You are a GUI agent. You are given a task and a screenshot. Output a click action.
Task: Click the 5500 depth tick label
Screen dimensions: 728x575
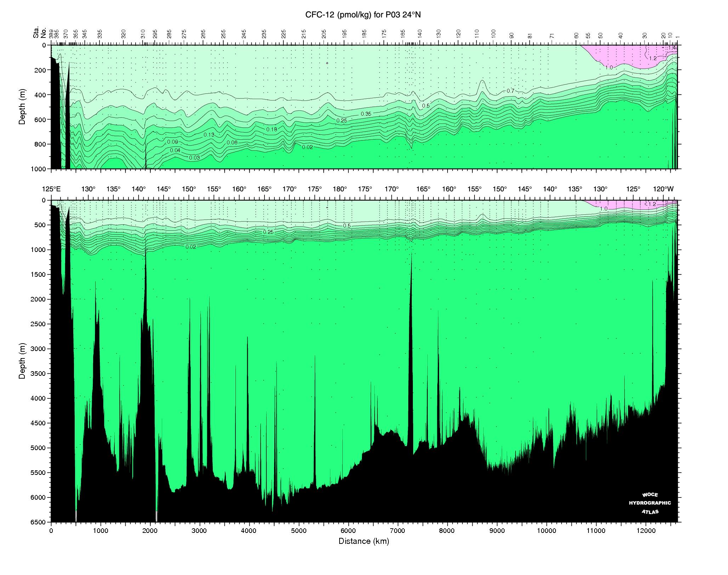click(39, 473)
